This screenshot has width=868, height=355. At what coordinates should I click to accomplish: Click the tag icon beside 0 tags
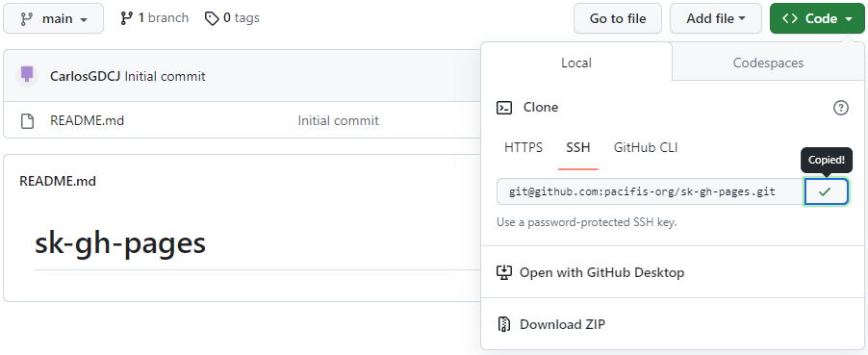click(212, 19)
